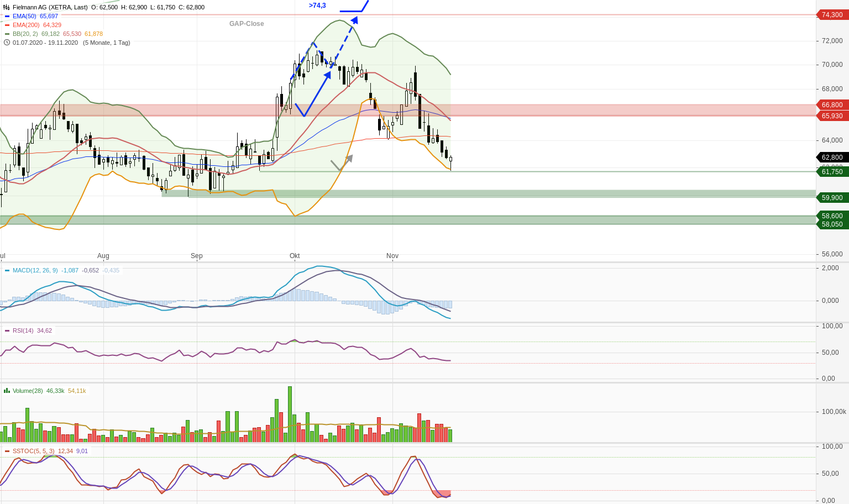849x504 pixels.
Task: Click the Volume(28) indicator label
Action: pos(28,391)
